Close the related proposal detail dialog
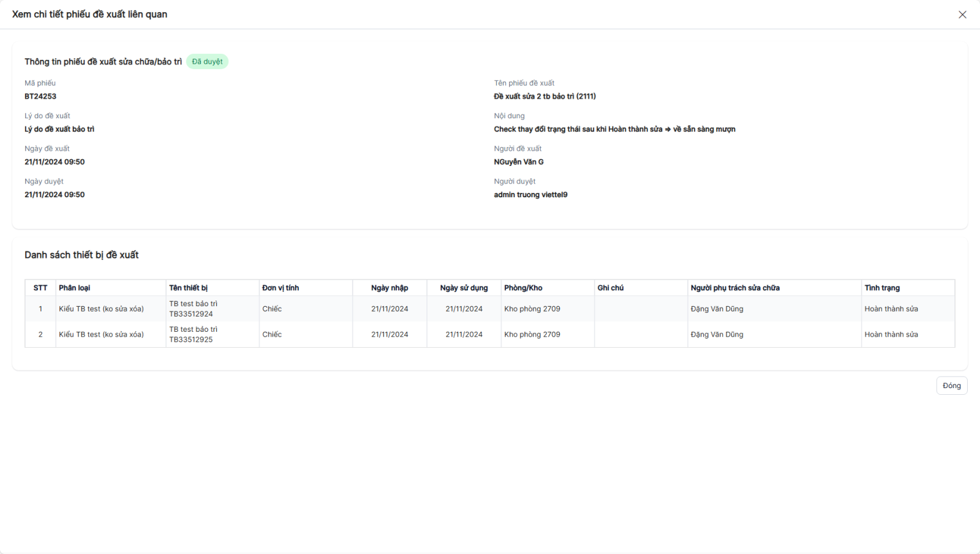 coord(962,15)
